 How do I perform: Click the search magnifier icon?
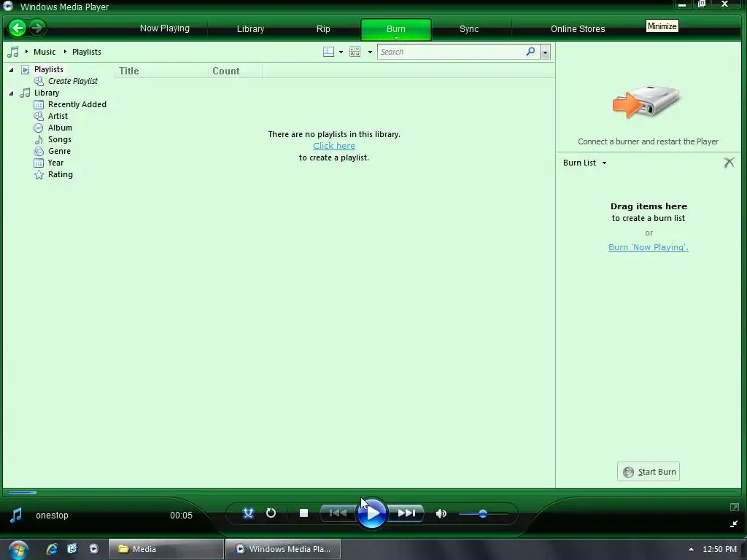531,52
